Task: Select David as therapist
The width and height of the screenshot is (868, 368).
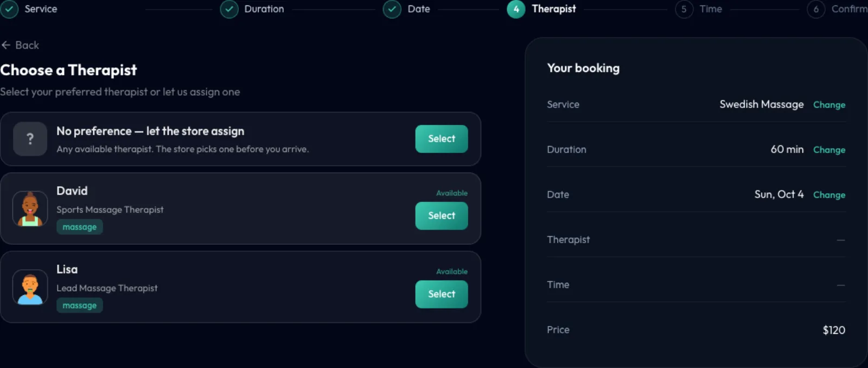Action: pos(442,216)
